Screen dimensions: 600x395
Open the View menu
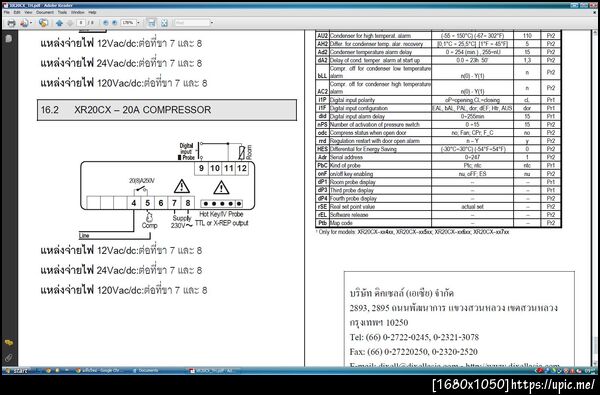28,12
